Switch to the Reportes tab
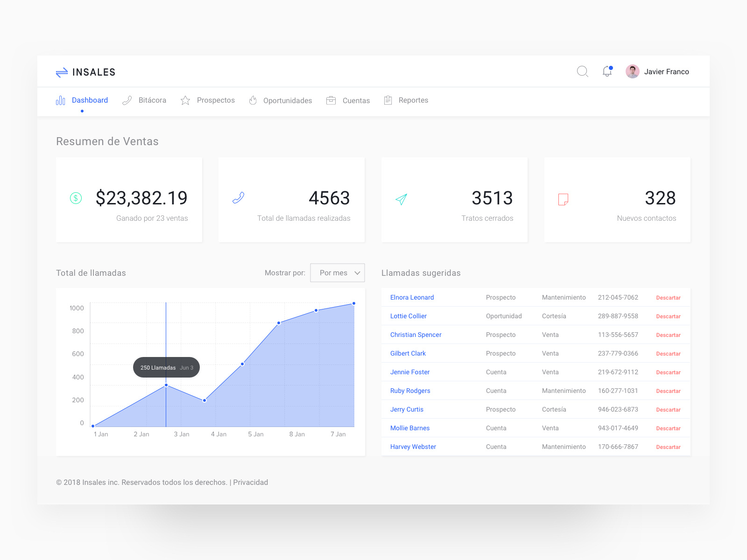 coord(413,100)
